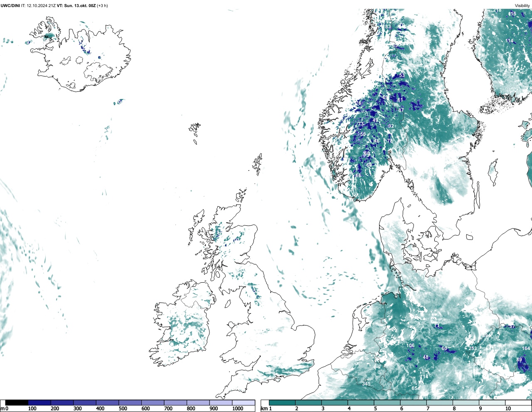The image size is (532, 412).
Task: Click the '78' visibility value on the map
Action: [x=390, y=141]
